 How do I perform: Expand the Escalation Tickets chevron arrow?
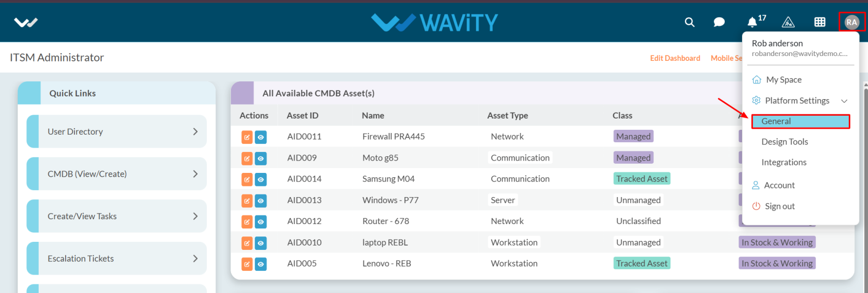click(x=195, y=259)
